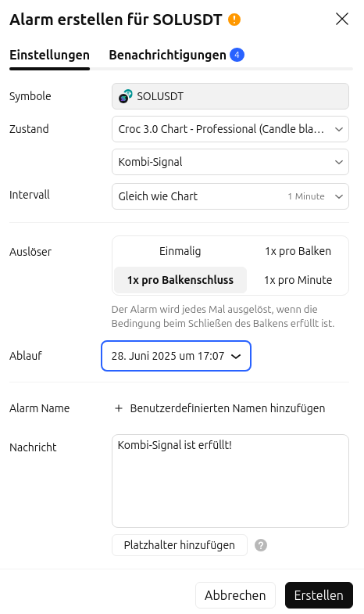Select the Einmalig trigger option

click(x=180, y=251)
